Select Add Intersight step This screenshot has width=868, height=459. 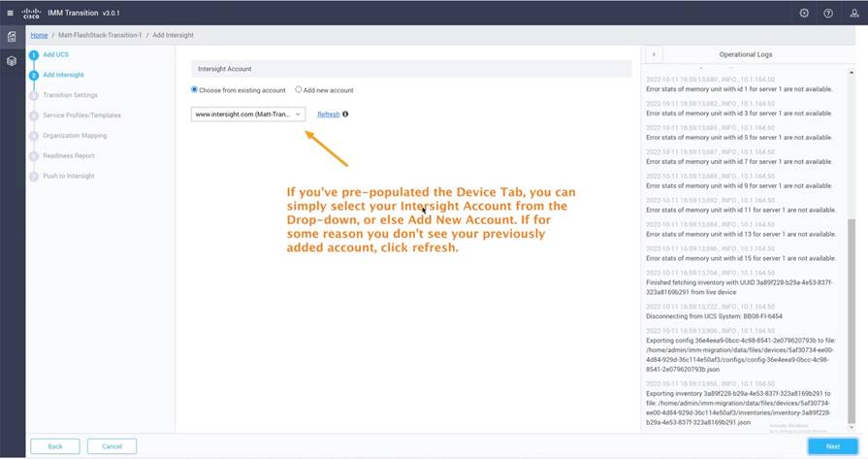(63, 75)
